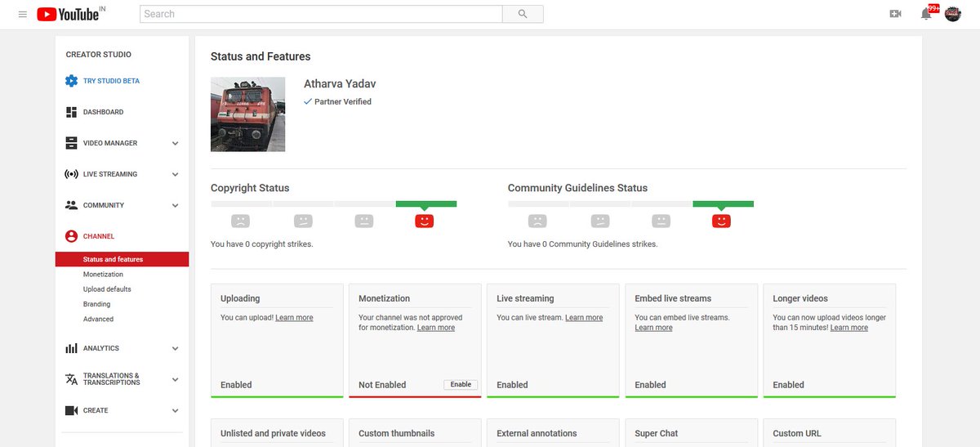
Task: Open Learn more link in Uploading card
Action: [294, 317]
